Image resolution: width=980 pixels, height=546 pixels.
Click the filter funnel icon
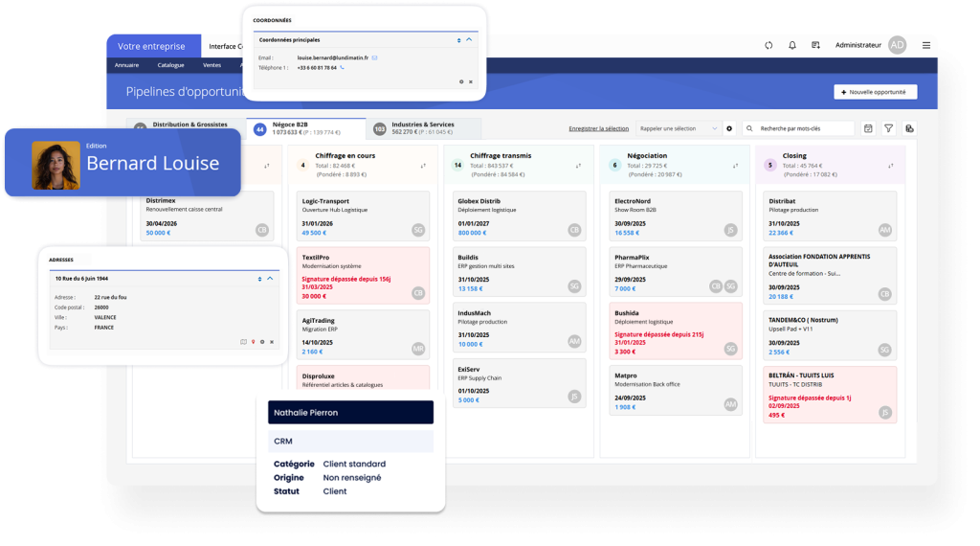pyautogui.click(x=888, y=128)
